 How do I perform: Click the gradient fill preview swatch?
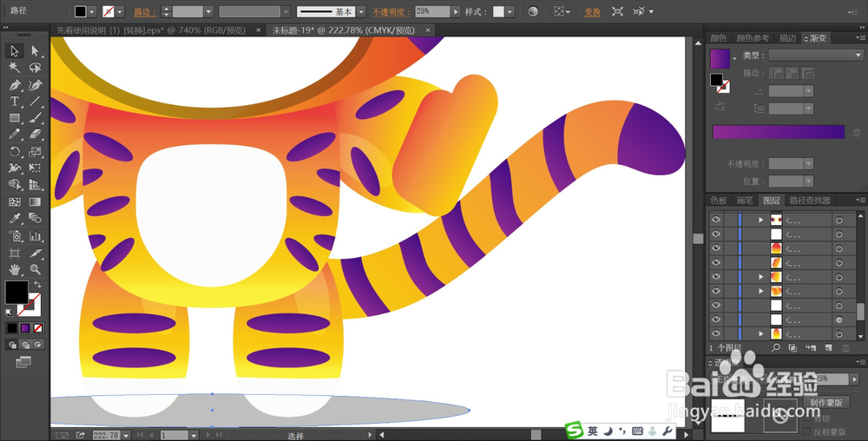click(720, 59)
